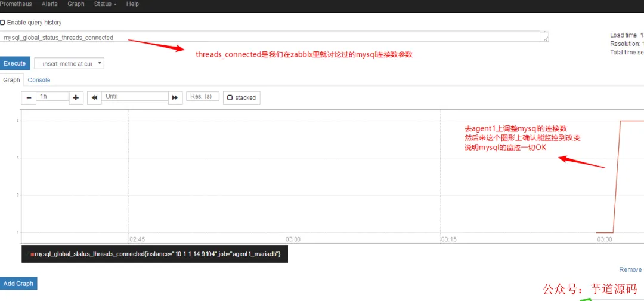
Task: Open the Help page
Action: click(x=132, y=4)
